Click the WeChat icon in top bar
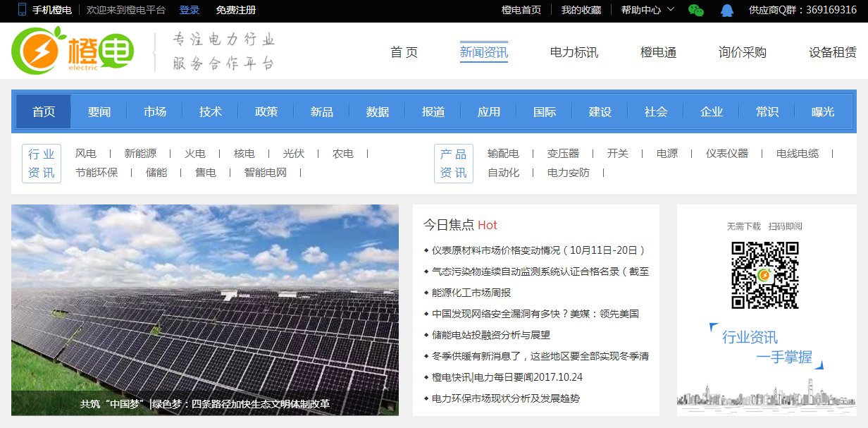 (x=696, y=10)
